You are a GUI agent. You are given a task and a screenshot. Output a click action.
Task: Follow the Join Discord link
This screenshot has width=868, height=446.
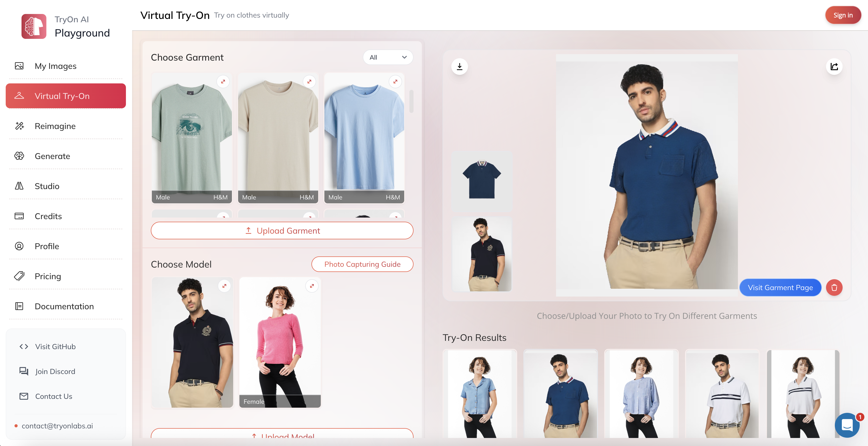pos(55,371)
